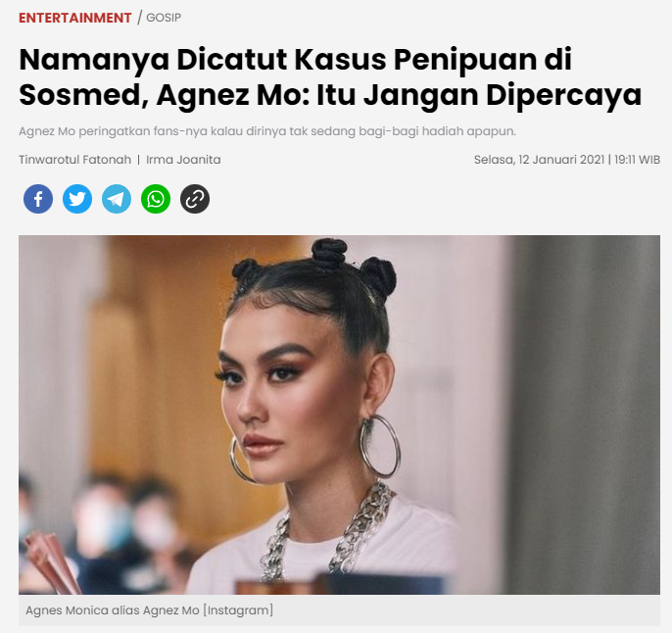This screenshot has width=672, height=633.
Task: Click the date Selasa, 12 Januari 2021
Action: point(539,160)
